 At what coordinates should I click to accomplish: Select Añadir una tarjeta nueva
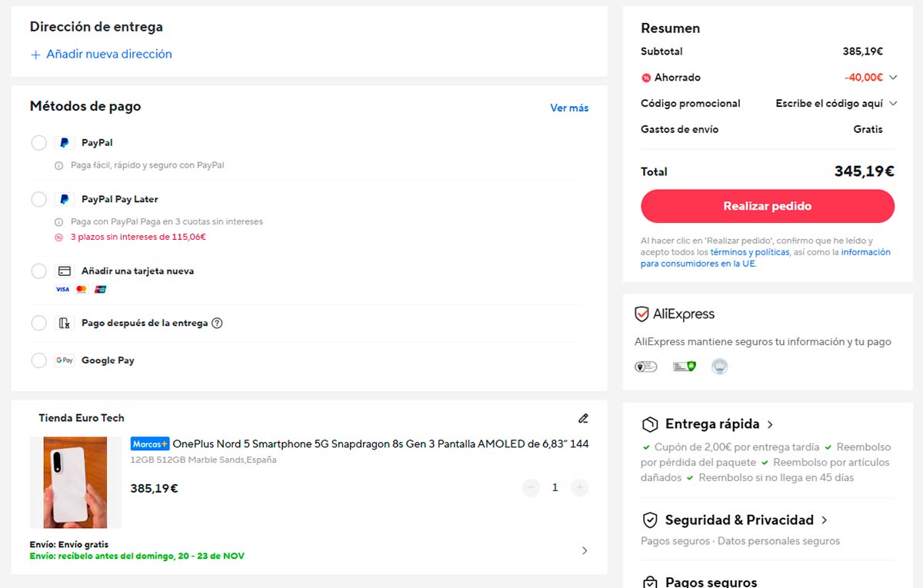coord(38,271)
